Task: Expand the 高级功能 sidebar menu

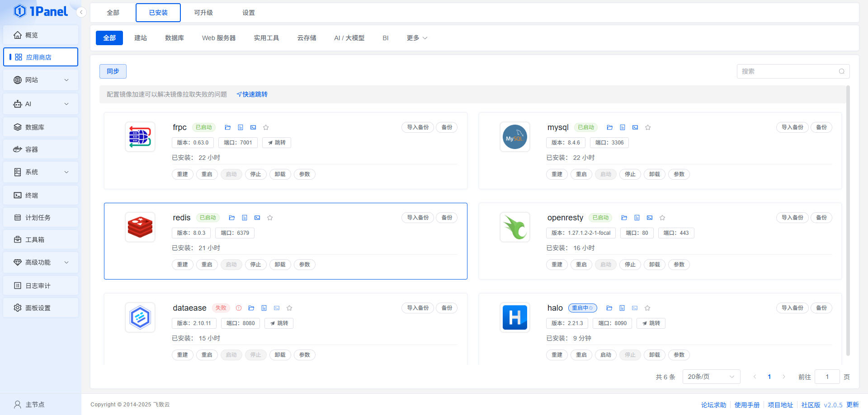Action: [x=41, y=262]
